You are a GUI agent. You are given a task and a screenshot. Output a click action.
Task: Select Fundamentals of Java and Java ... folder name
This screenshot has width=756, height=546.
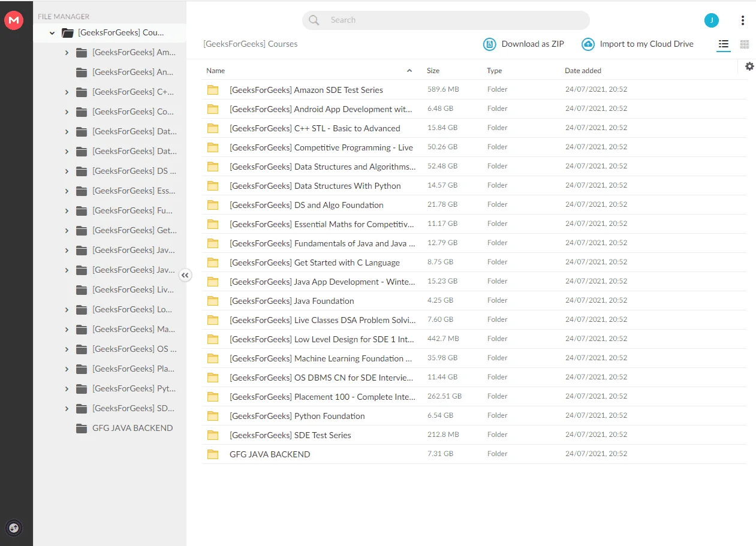tap(323, 243)
